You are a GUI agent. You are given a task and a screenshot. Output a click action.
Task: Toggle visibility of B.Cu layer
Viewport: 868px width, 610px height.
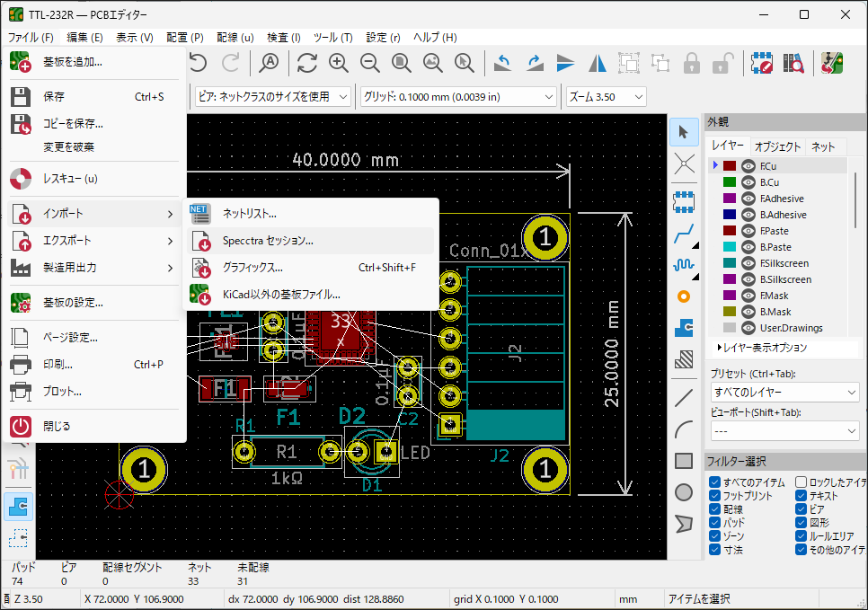(748, 182)
